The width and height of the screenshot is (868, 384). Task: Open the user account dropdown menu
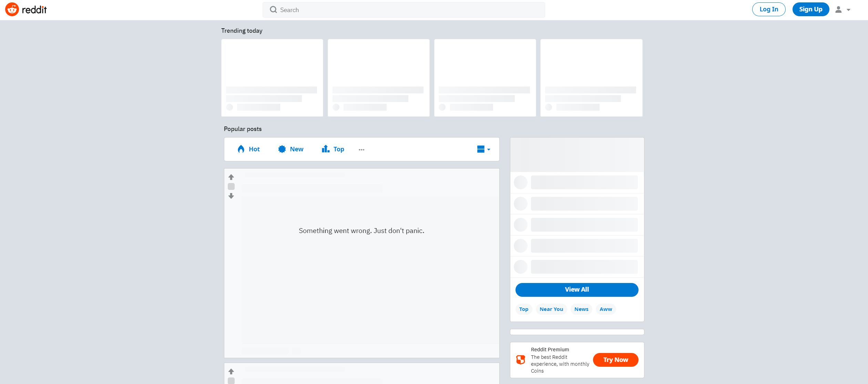(x=843, y=10)
